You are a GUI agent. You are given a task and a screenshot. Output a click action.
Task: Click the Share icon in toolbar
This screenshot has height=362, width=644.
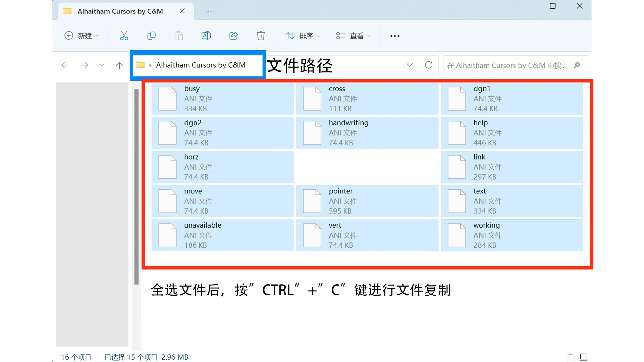pos(233,36)
